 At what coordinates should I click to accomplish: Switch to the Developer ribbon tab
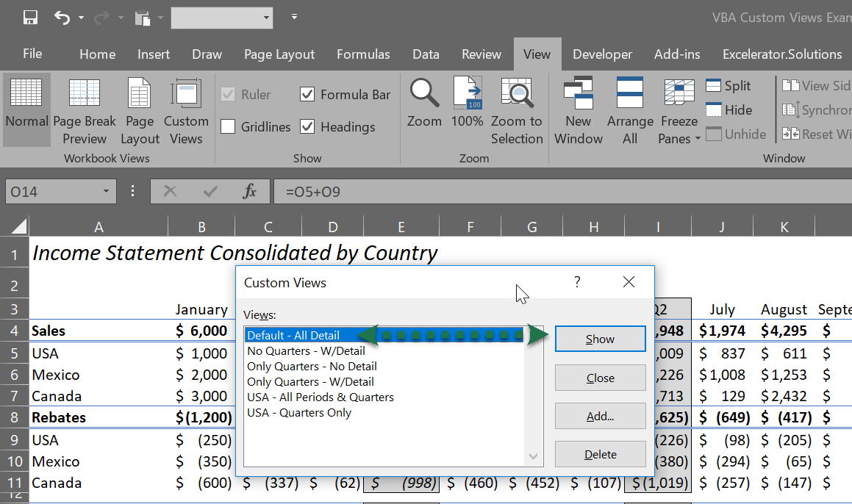[x=602, y=54]
